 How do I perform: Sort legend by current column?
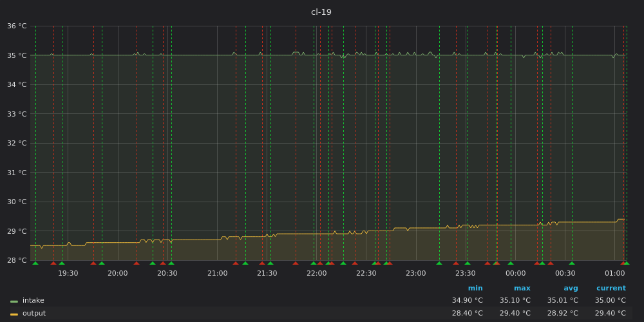click(x=611, y=289)
